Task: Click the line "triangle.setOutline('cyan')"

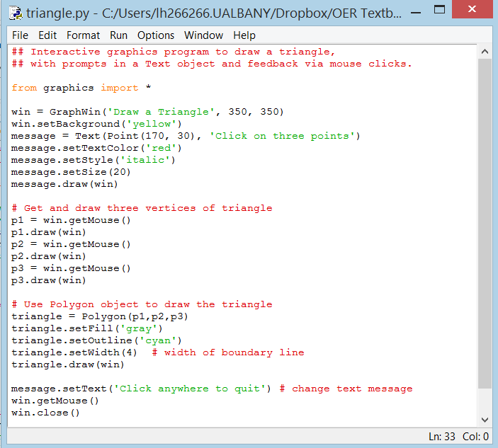Action: [96, 340]
